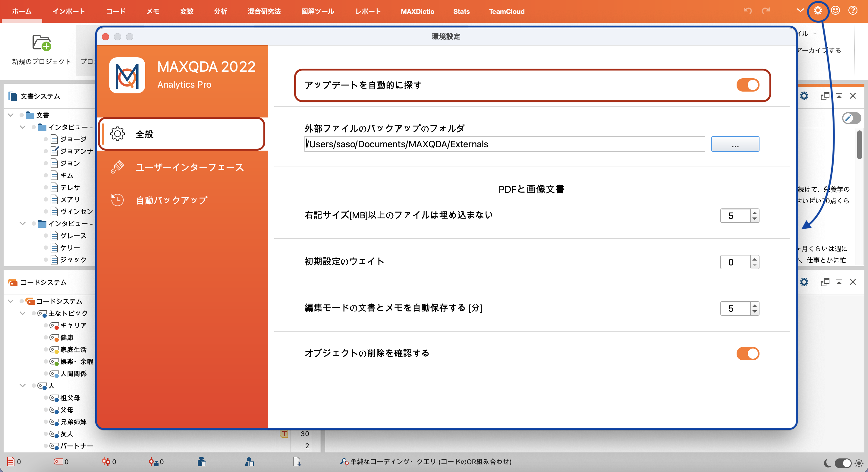Click the 全般 gear icon in preferences
The height and width of the screenshot is (472, 868).
[118, 134]
